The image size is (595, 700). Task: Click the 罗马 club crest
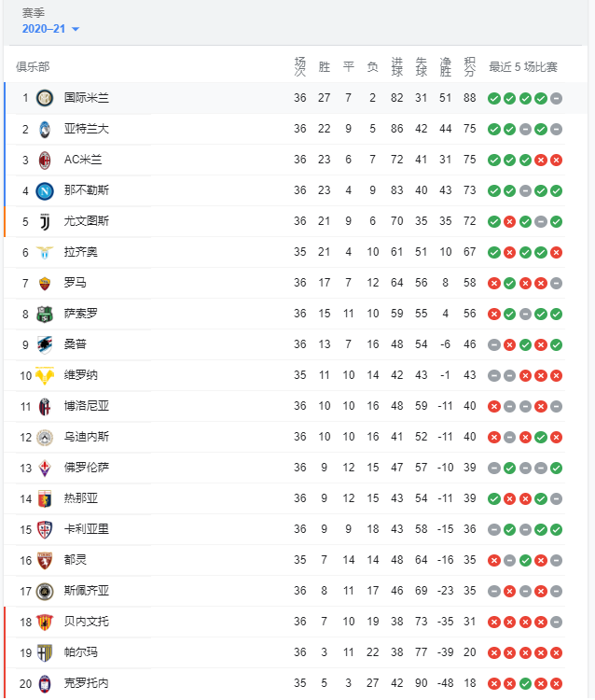[45, 284]
